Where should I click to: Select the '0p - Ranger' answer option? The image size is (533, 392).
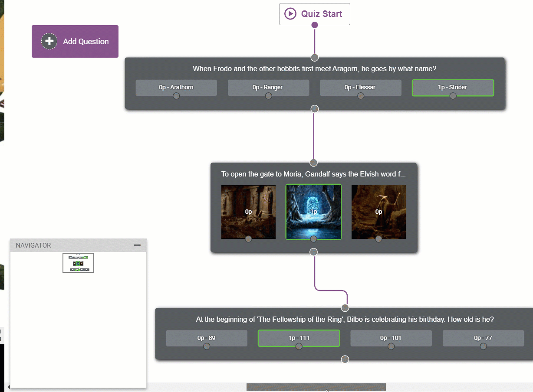click(268, 87)
